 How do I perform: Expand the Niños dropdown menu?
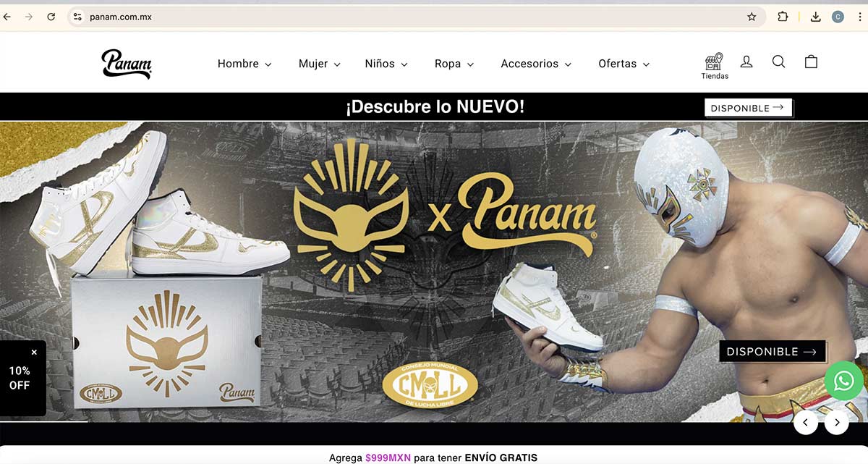coord(386,64)
